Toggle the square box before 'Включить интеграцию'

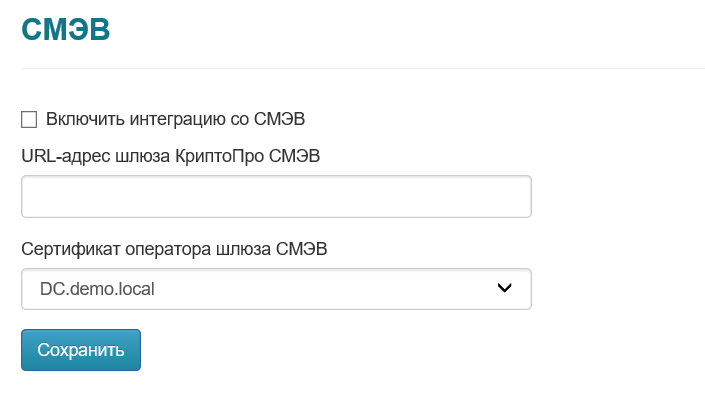[x=29, y=120]
